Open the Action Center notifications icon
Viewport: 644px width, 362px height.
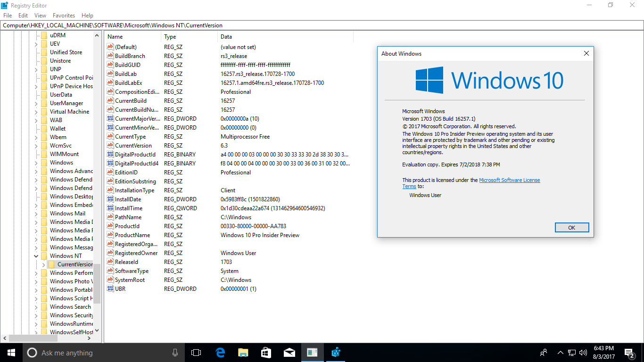pyautogui.click(x=629, y=353)
